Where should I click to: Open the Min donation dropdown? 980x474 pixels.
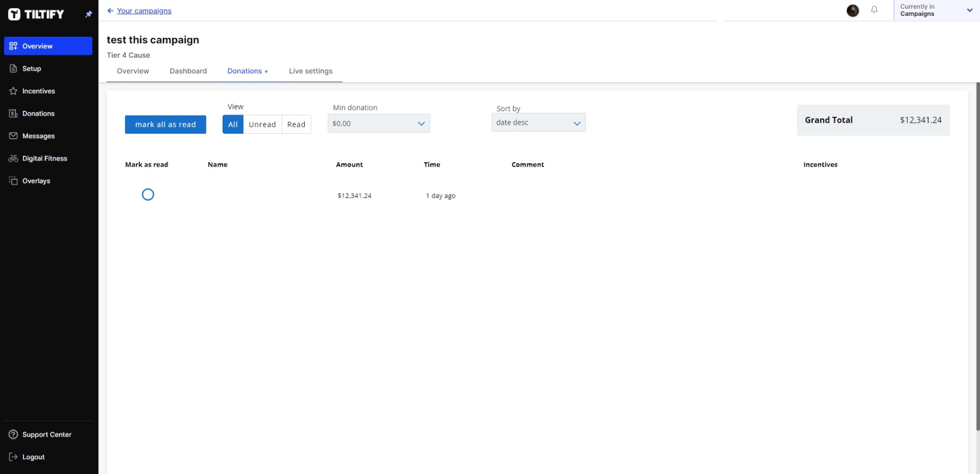pos(379,123)
